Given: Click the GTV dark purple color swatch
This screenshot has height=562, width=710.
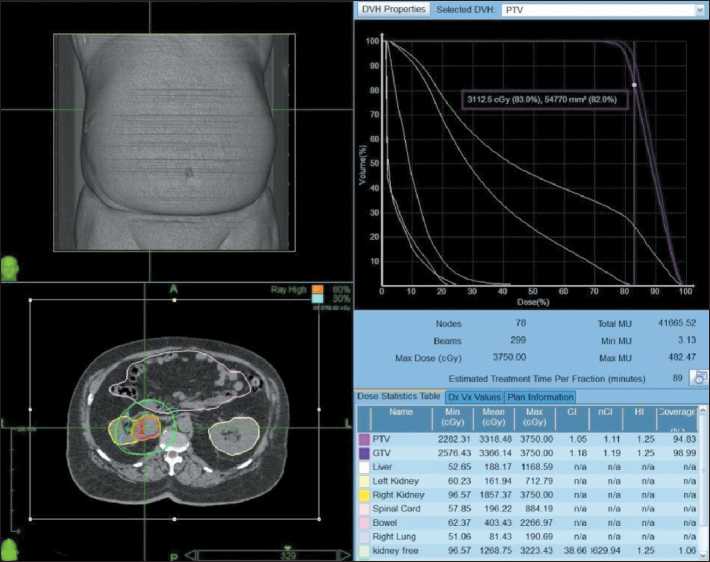Looking at the screenshot, I should [364, 453].
